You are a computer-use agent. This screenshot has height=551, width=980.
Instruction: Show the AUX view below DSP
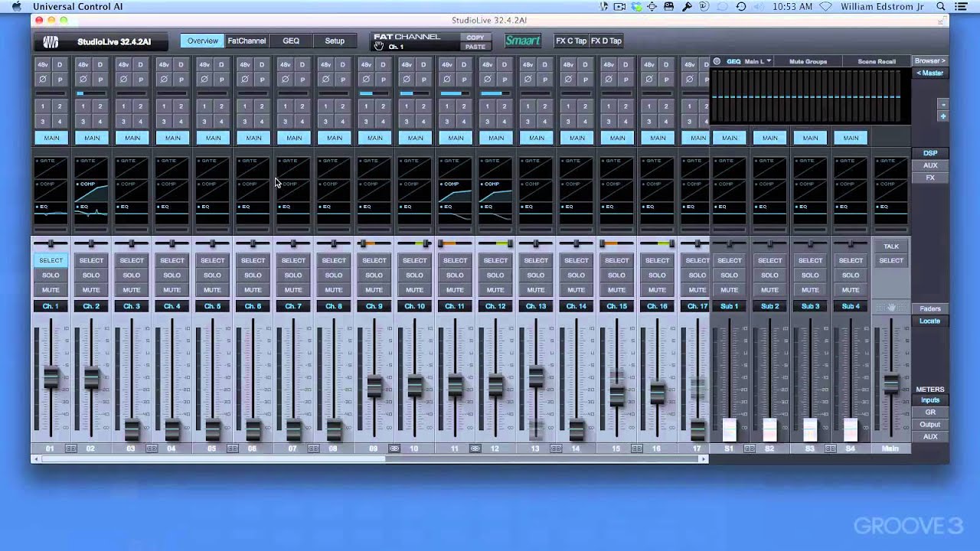pyautogui.click(x=930, y=165)
